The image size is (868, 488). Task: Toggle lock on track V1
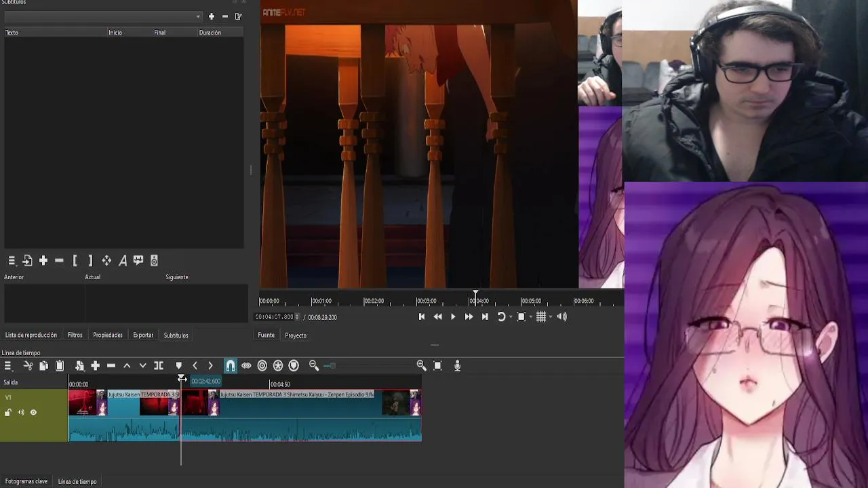(x=8, y=412)
